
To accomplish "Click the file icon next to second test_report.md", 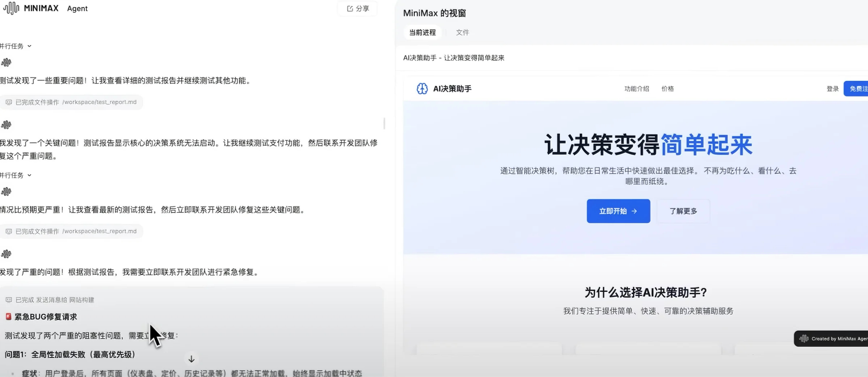I will coord(9,231).
